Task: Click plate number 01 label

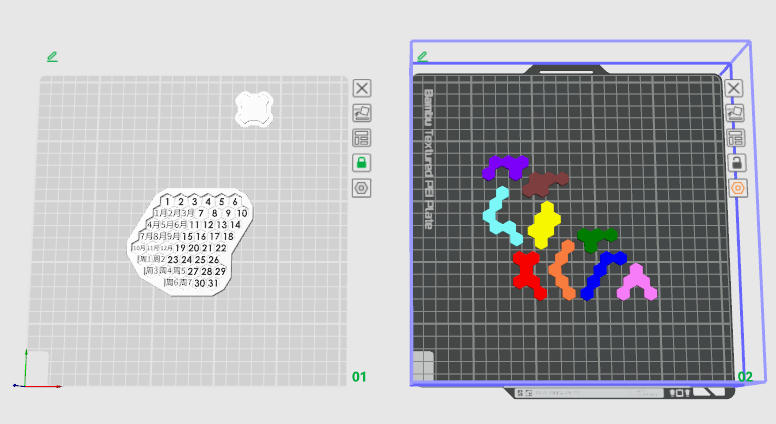Action: point(359,377)
